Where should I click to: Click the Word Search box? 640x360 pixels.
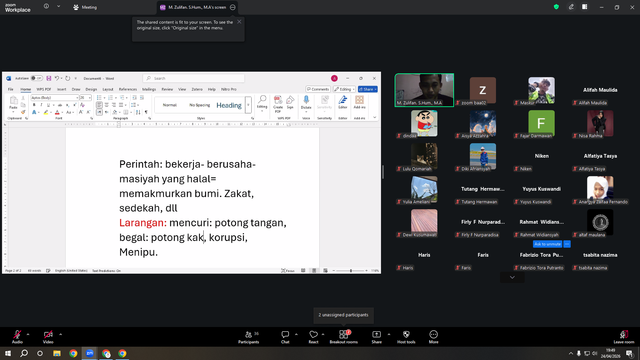pos(193,78)
